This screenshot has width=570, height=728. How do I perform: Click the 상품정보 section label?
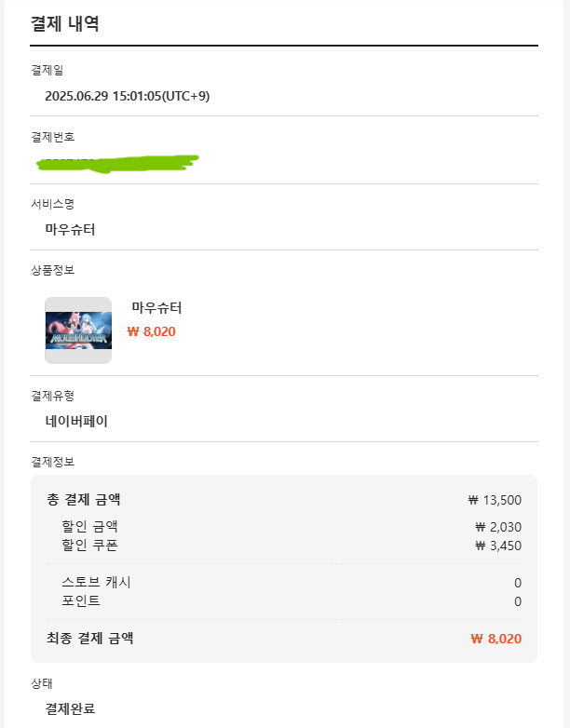52,270
